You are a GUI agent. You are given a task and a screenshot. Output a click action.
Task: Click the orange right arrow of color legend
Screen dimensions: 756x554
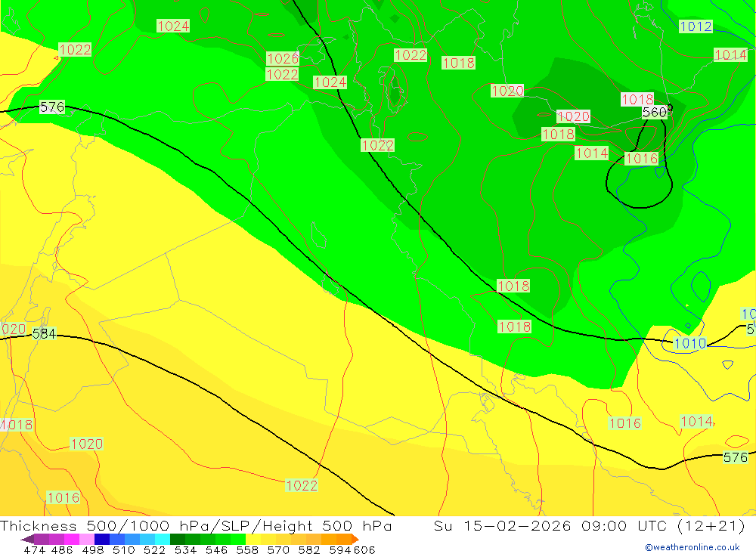click(355, 540)
